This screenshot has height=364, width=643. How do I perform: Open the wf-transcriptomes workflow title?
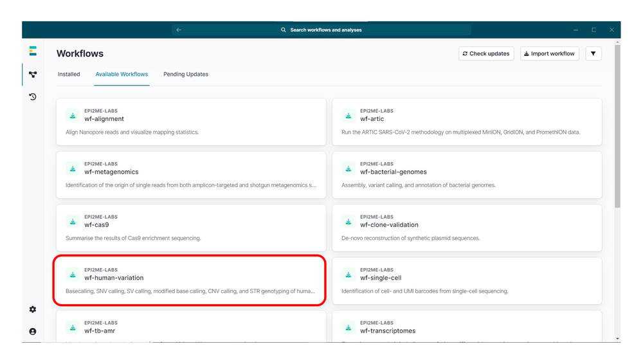(388, 331)
